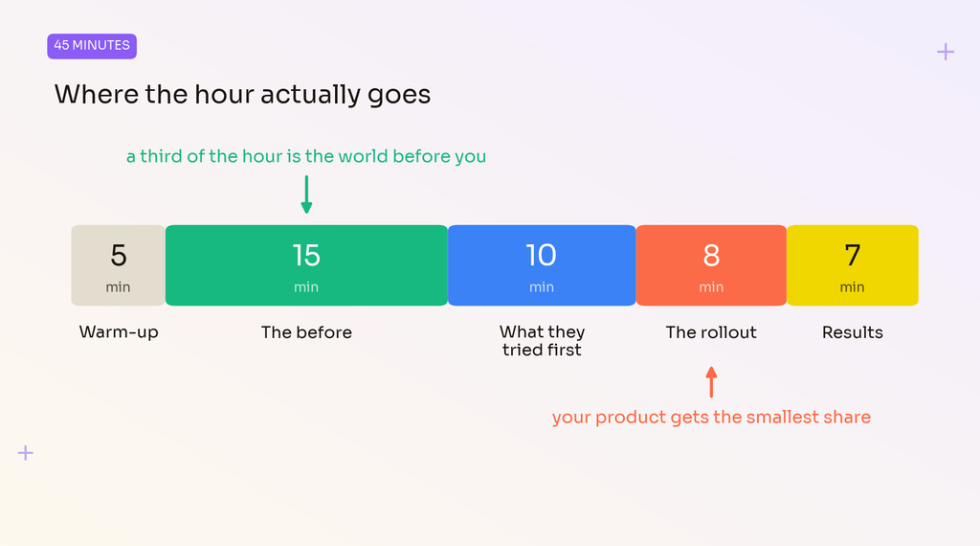Click the orange upward arrow

tap(711, 382)
